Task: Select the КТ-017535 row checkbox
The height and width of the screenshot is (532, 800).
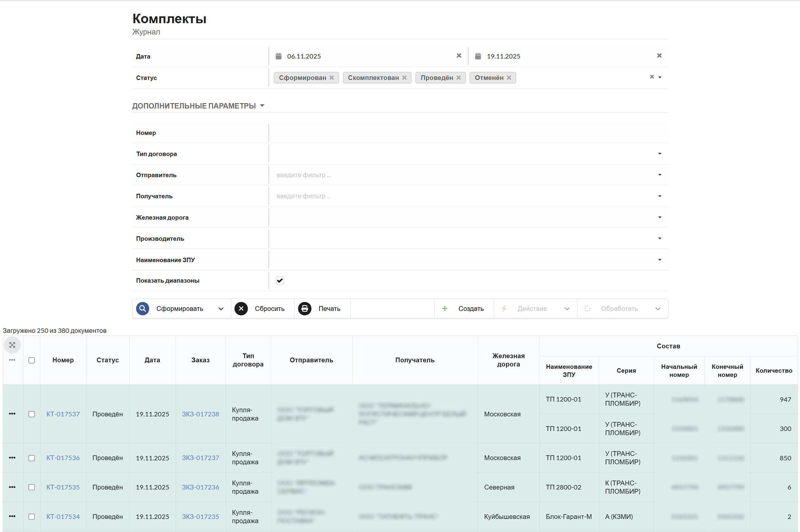Action: pyautogui.click(x=32, y=487)
